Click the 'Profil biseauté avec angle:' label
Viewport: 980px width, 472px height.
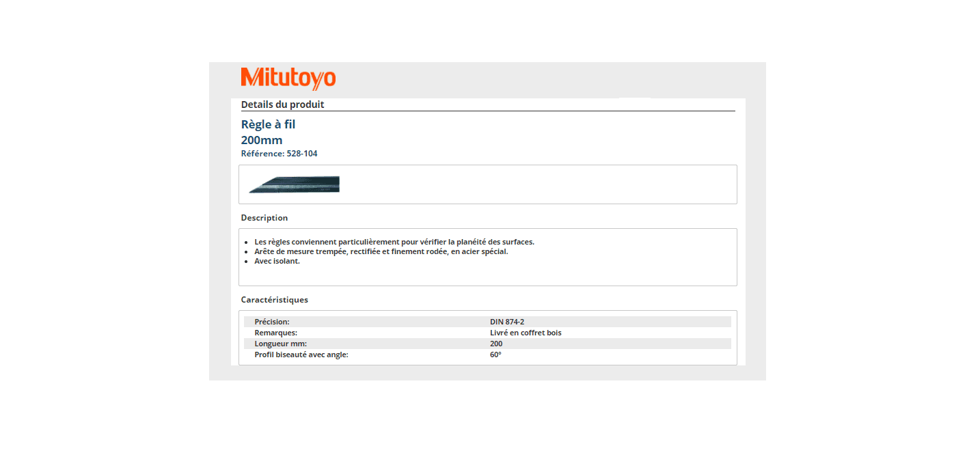coord(301,355)
